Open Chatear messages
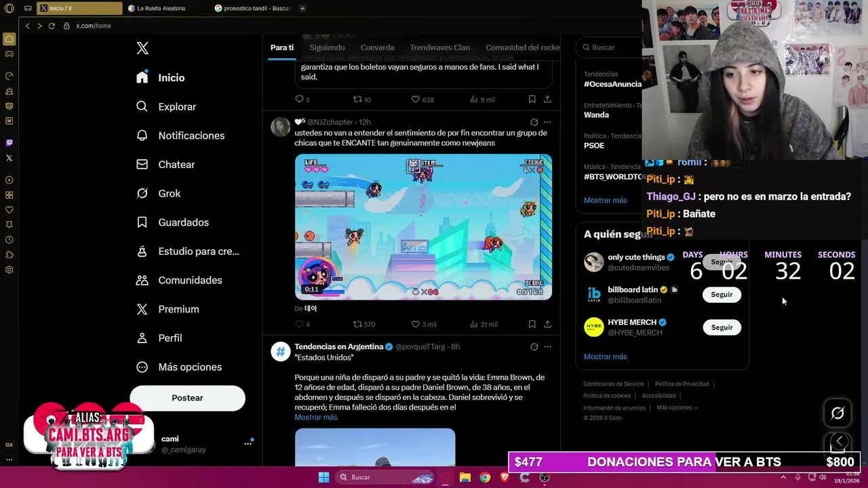868x488 pixels. pos(165,165)
